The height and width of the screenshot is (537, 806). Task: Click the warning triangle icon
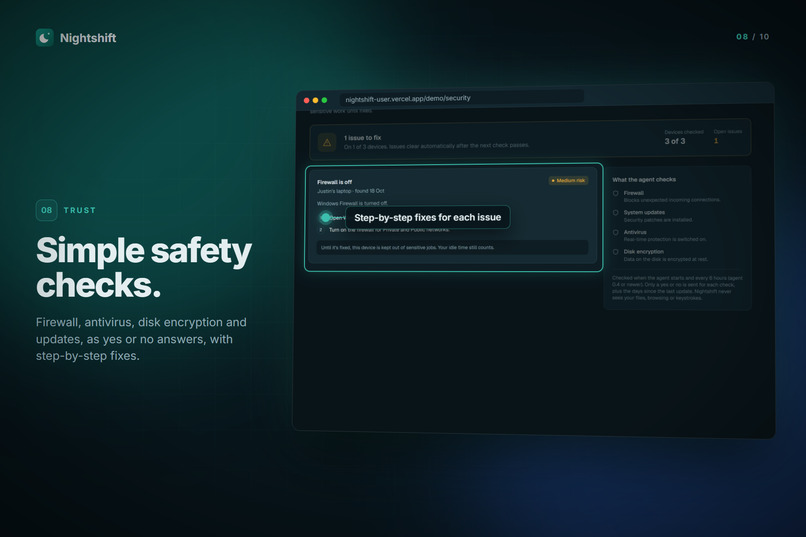click(327, 142)
